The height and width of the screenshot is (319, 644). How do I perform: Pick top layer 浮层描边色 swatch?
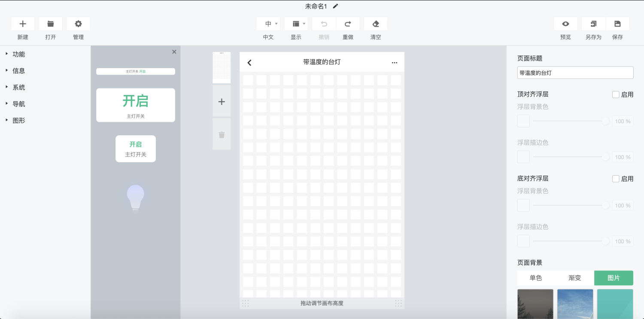click(x=523, y=157)
